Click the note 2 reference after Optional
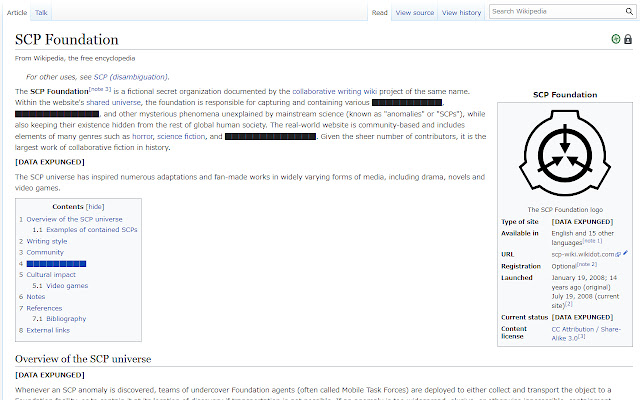 (x=587, y=264)
